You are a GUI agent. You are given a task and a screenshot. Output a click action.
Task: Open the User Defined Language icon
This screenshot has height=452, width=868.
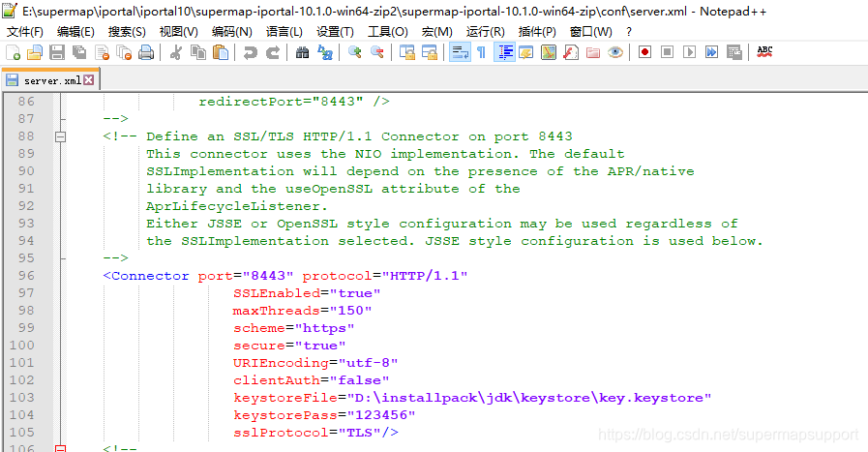(526, 52)
